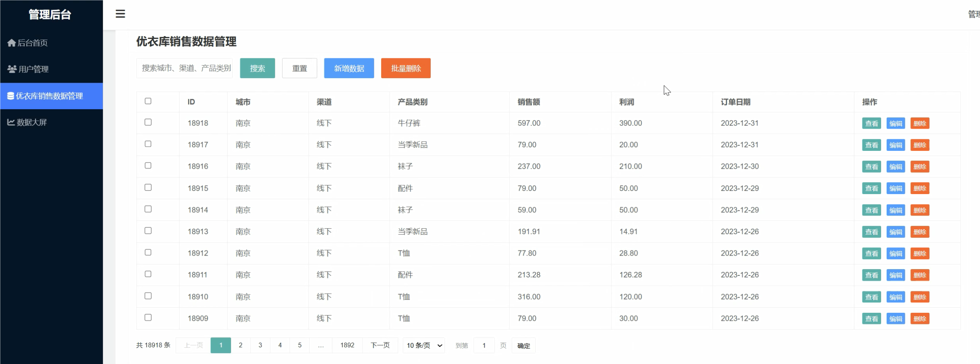Toggle the hamburger sidebar collapse icon
980x364 pixels.
[x=120, y=14]
